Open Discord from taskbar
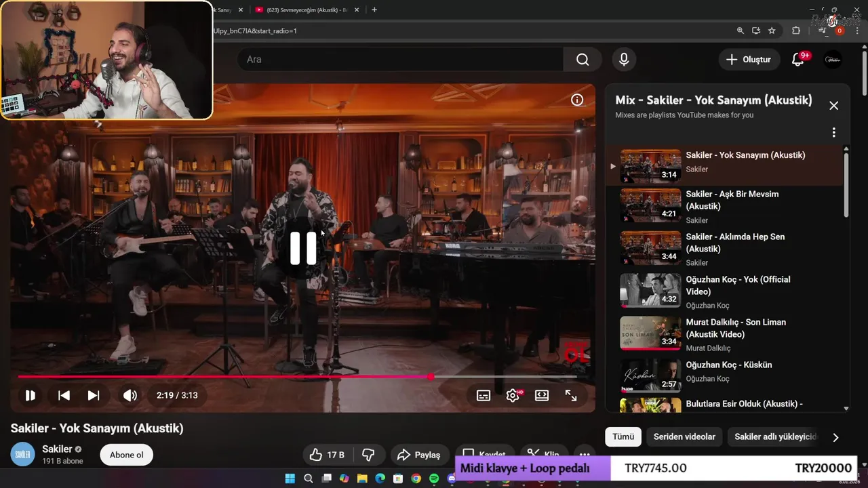This screenshot has width=868, height=488. point(452,479)
